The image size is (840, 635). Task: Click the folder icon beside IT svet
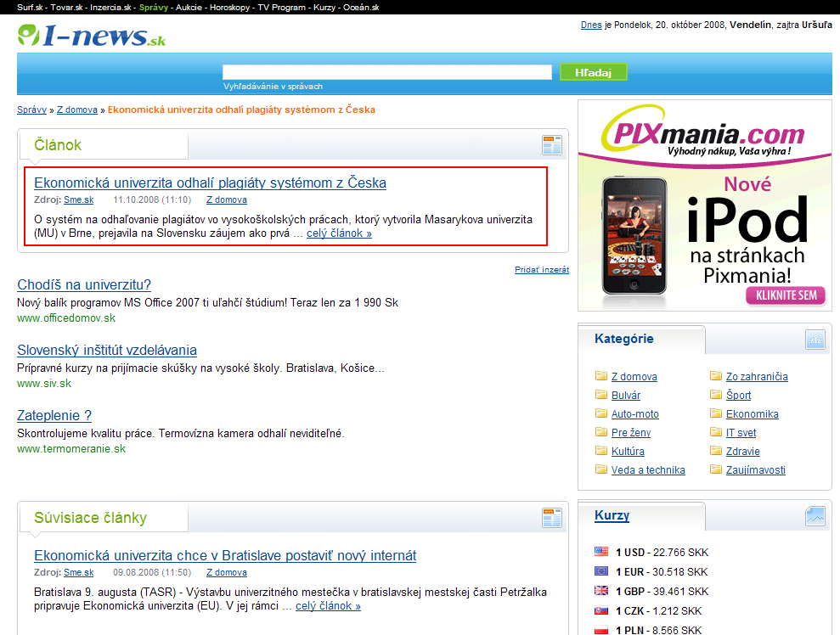716,432
